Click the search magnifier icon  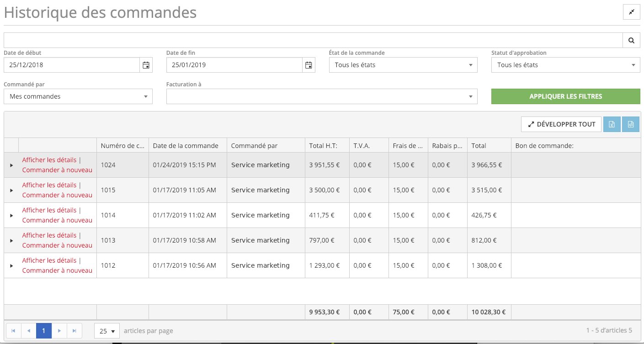pyautogui.click(x=631, y=40)
